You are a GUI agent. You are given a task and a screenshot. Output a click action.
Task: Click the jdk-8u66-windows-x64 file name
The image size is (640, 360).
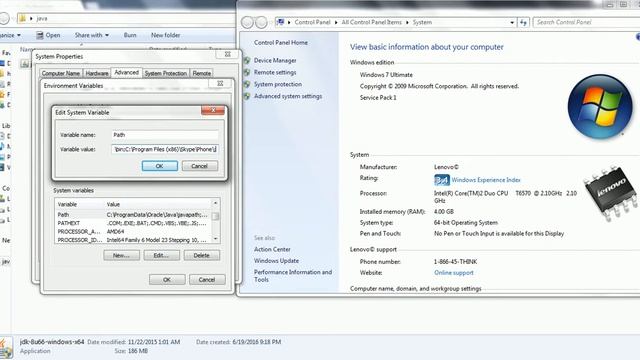[52, 342]
